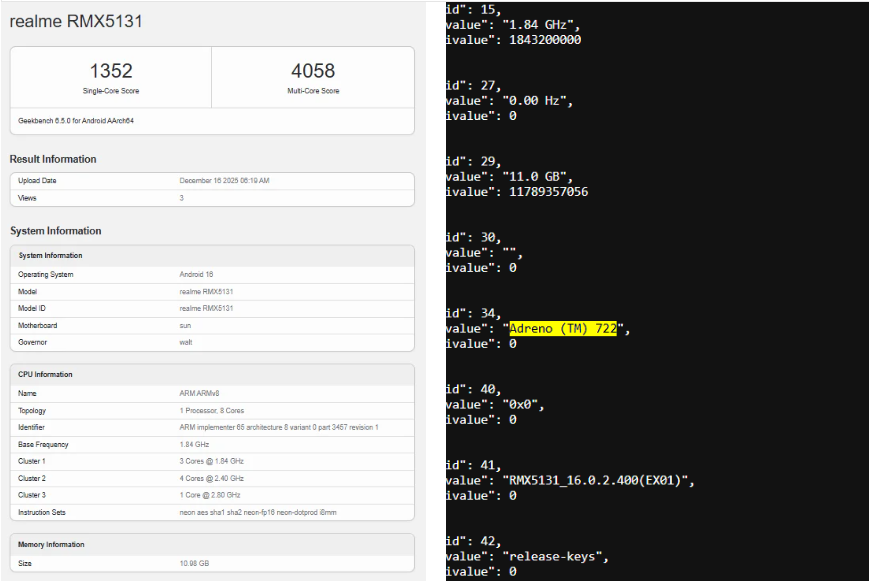Click the CPU Information table header

coord(212,374)
